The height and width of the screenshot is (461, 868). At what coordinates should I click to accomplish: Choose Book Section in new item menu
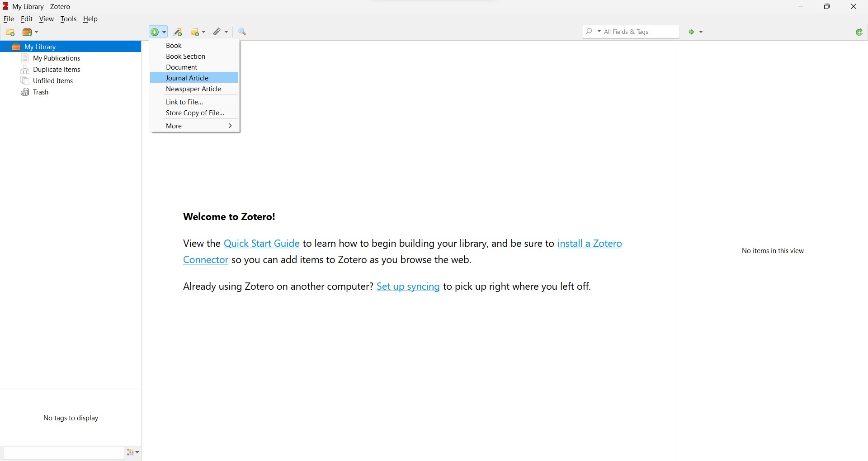[186, 56]
